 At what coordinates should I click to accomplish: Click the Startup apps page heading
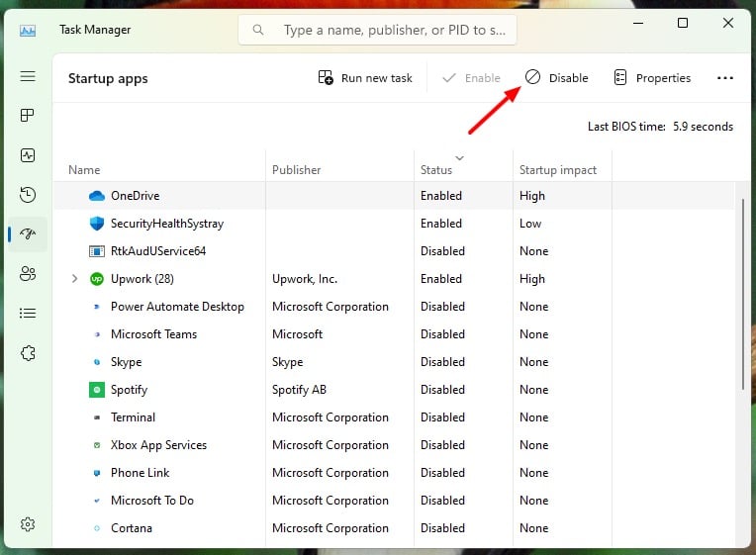coord(108,78)
